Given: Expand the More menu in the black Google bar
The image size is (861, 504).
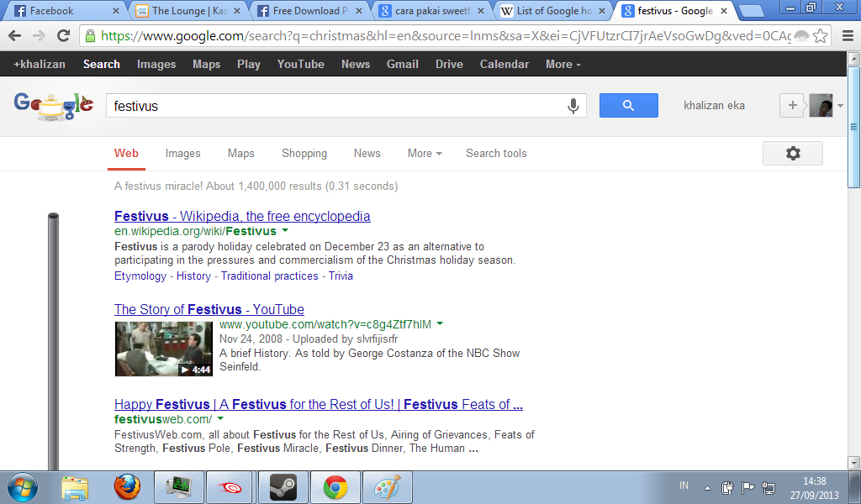Looking at the screenshot, I should 563,64.
